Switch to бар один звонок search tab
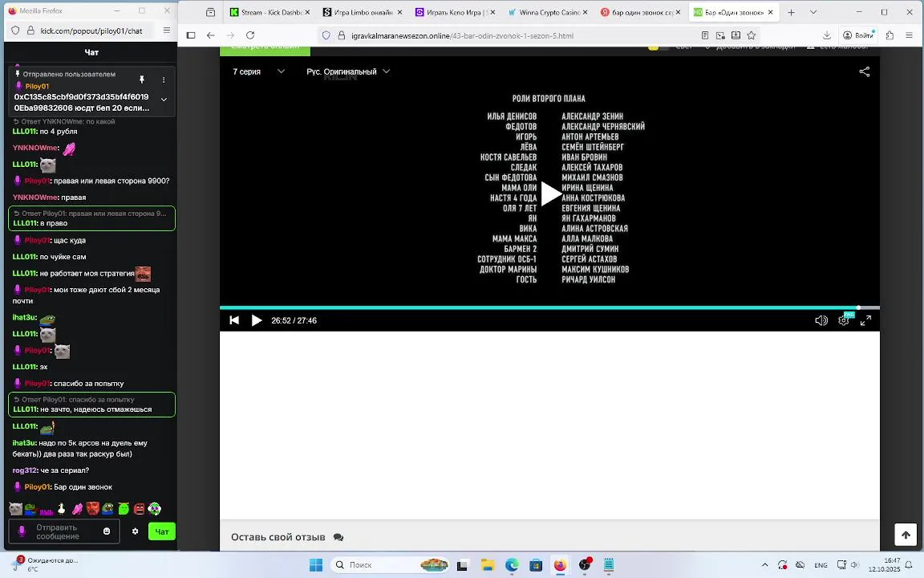 click(x=639, y=12)
